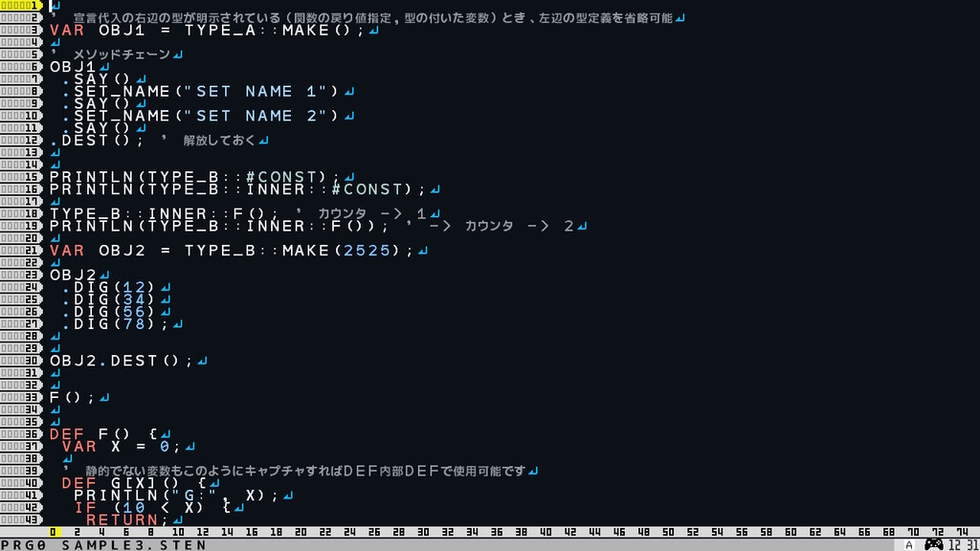The width and height of the screenshot is (980, 551).
Task: Click the 12:31 clock in status bar
Action: coord(963,544)
